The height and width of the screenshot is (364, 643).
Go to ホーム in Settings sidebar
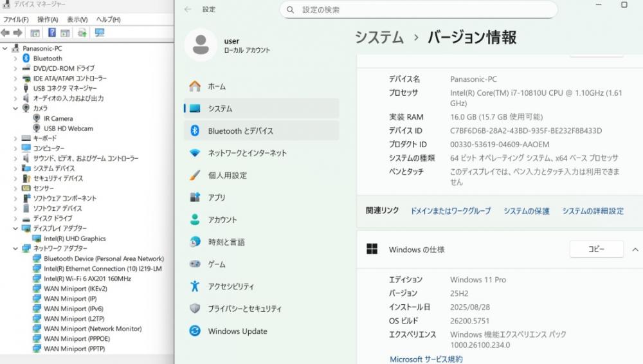coord(217,86)
